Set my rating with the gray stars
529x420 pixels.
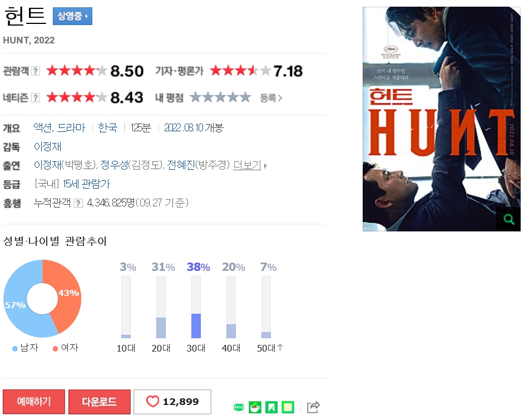pos(220,97)
